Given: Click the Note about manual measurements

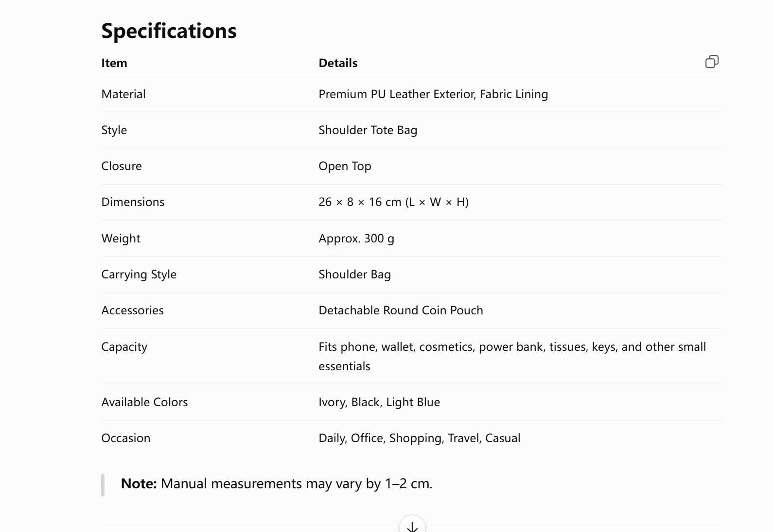Looking at the screenshot, I should click(277, 484).
